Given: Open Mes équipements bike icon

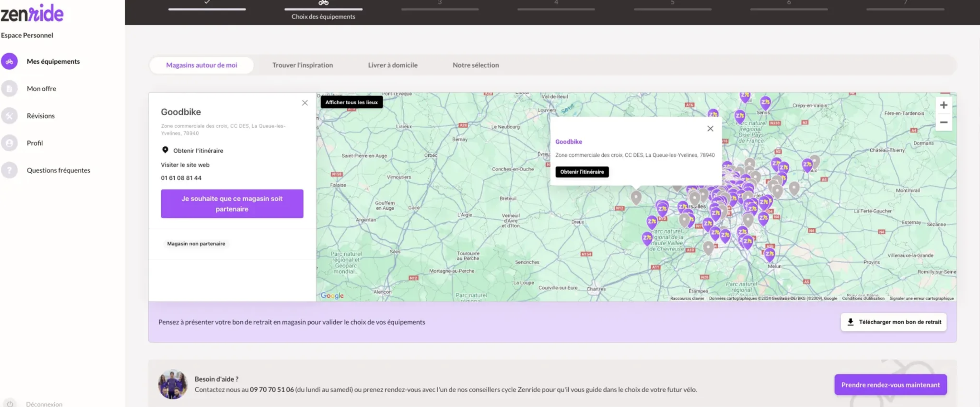Looking at the screenshot, I should (x=9, y=61).
